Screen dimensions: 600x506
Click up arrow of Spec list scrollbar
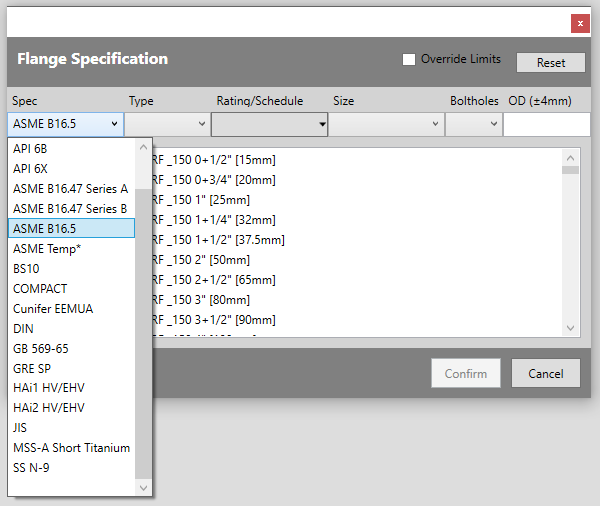coord(143,147)
